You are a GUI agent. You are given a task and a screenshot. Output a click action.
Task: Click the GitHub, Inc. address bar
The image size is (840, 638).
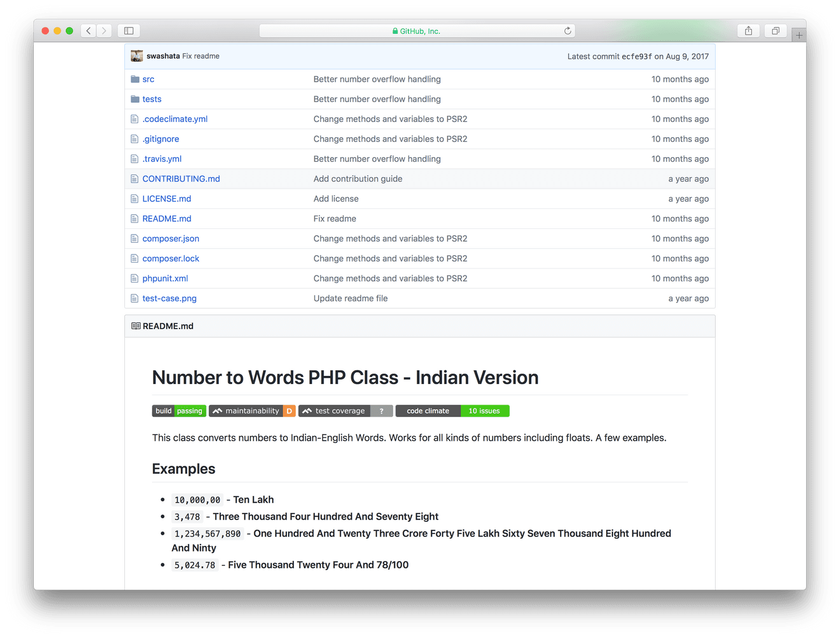pos(417,31)
